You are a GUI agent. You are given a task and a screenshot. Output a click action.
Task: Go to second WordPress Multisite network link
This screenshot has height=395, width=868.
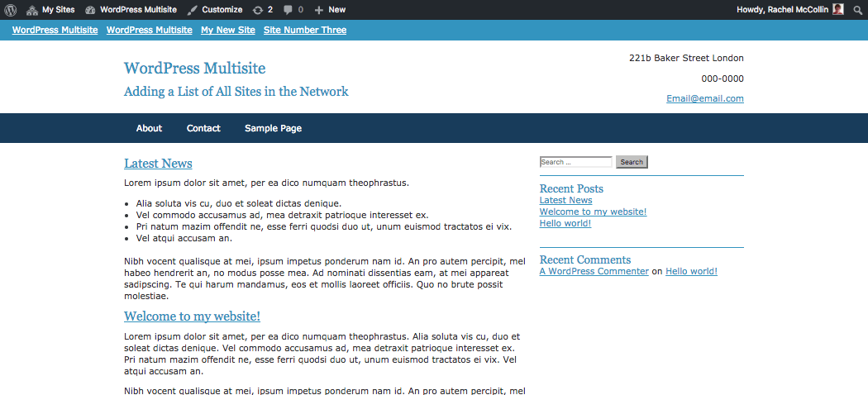click(x=150, y=30)
